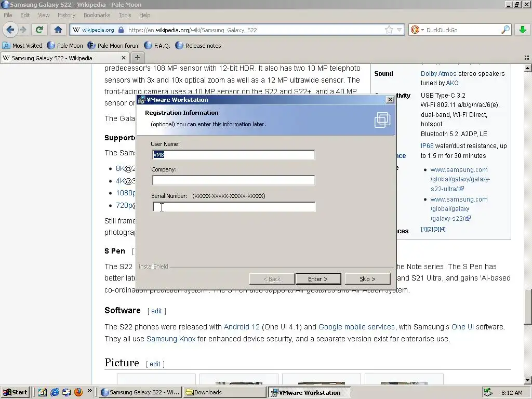Image resolution: width=532 pixels, height=399 pixels.
Task: Open the Windows Start menu
Action: 15,392
